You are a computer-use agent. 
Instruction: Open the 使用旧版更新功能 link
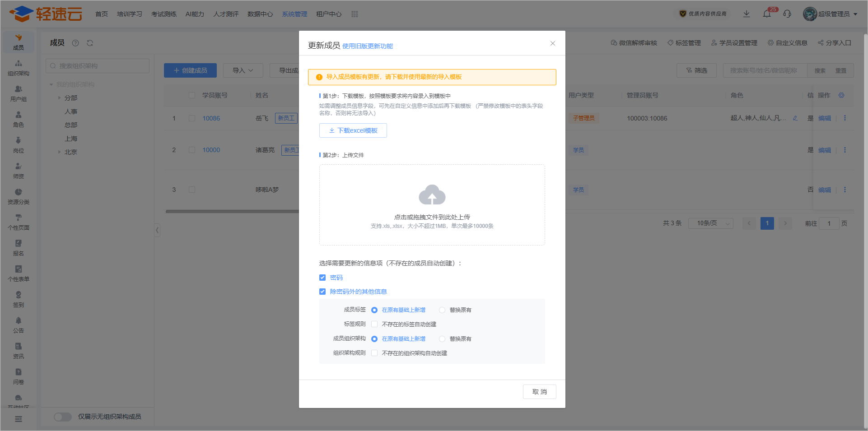point(367,46)
